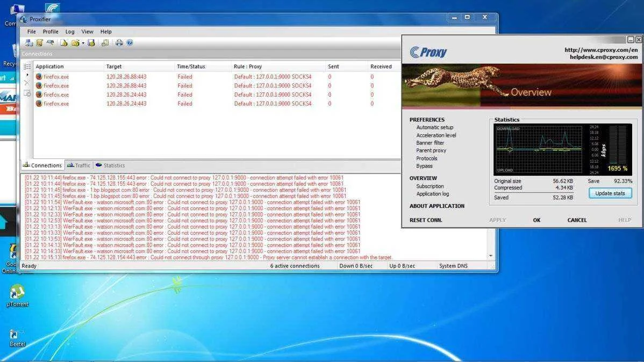Open the µTorrent desktop shortcut
Viewport: 644px width, 362px height.
point(17,295)
